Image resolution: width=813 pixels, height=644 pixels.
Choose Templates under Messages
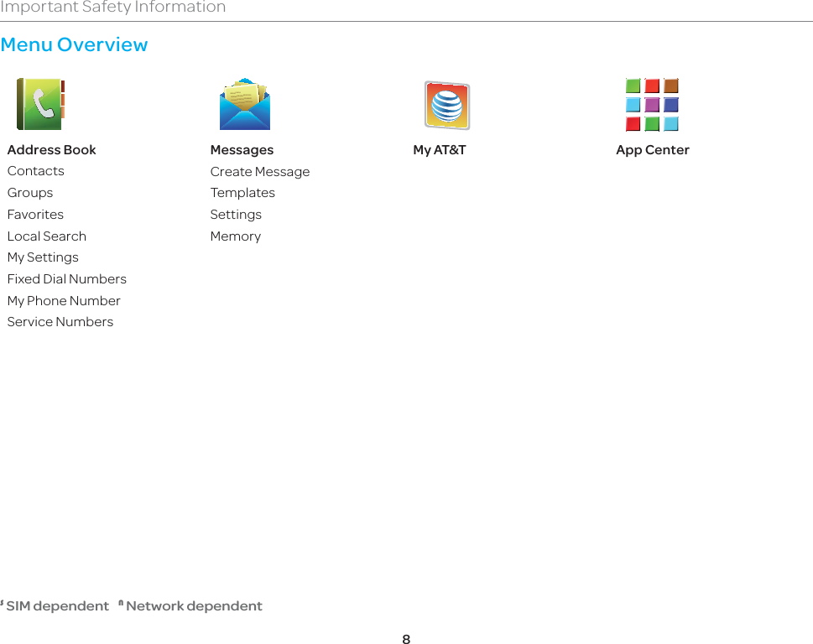[242, 193]
